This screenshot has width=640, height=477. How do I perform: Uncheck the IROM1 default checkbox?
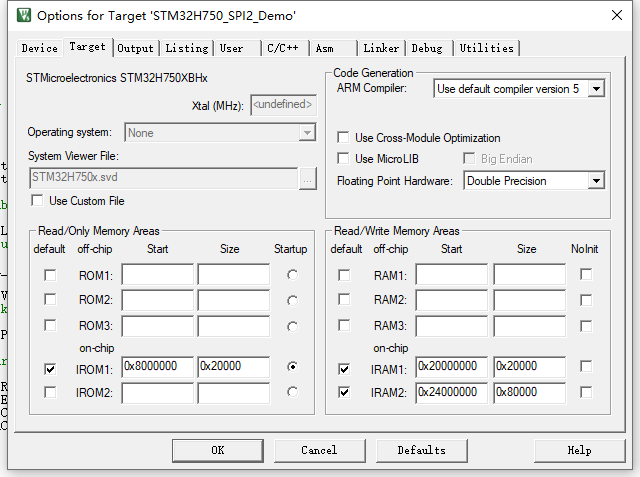point(50,369)
